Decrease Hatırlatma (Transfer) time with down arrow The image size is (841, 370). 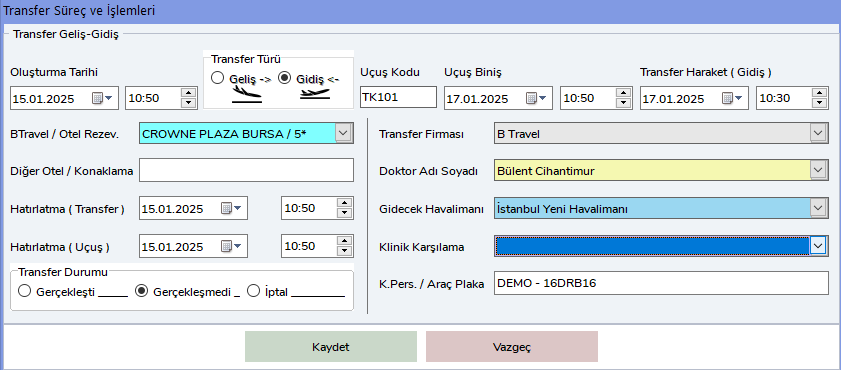345,213
